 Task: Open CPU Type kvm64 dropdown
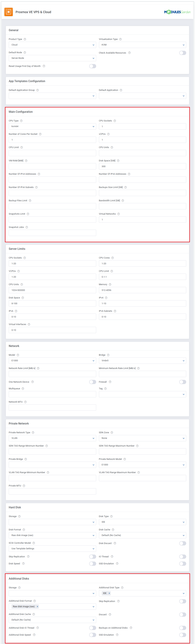52,126
